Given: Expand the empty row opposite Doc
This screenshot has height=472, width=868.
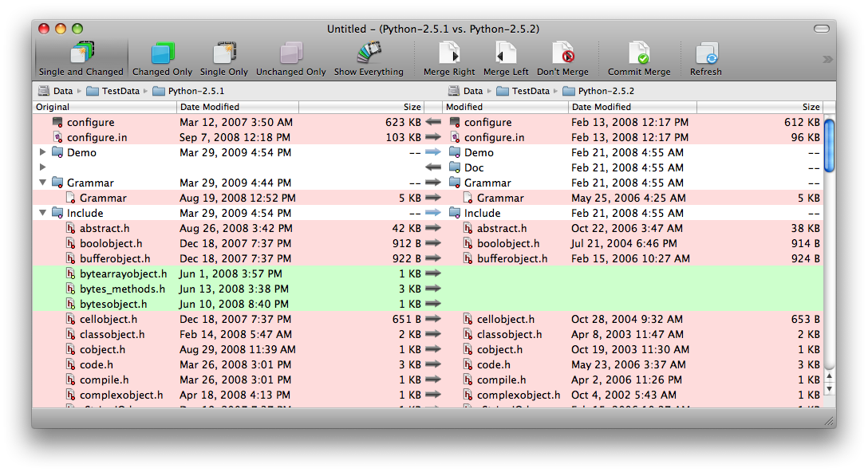Looking at the screenshot, I should click(x=42, y=167).
